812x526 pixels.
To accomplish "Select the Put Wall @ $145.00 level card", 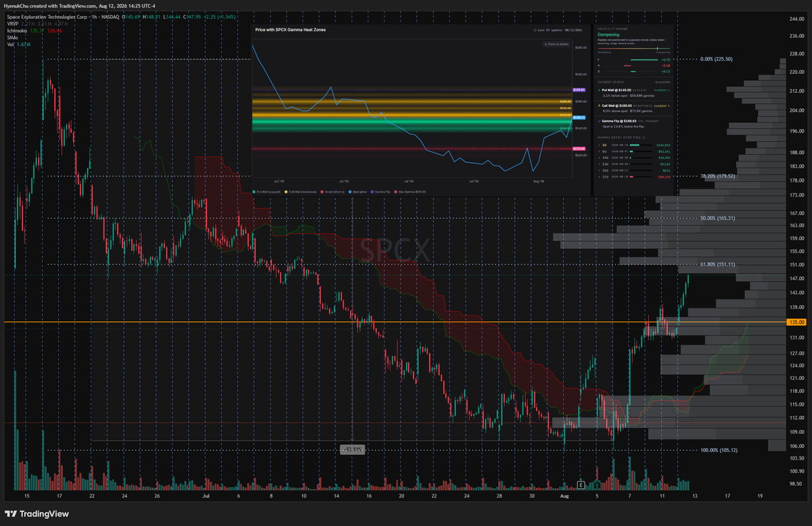I will (x=634, y=93).
